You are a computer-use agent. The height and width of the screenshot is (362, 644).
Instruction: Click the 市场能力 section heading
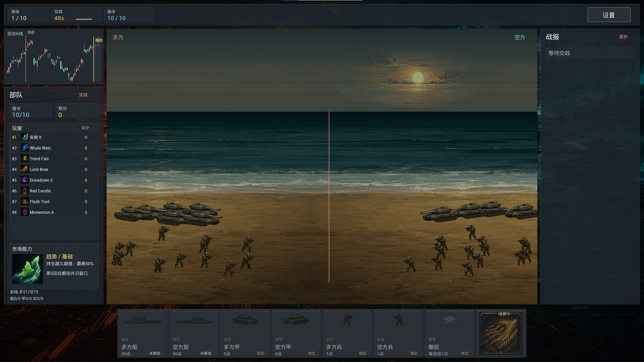[22, 249]
